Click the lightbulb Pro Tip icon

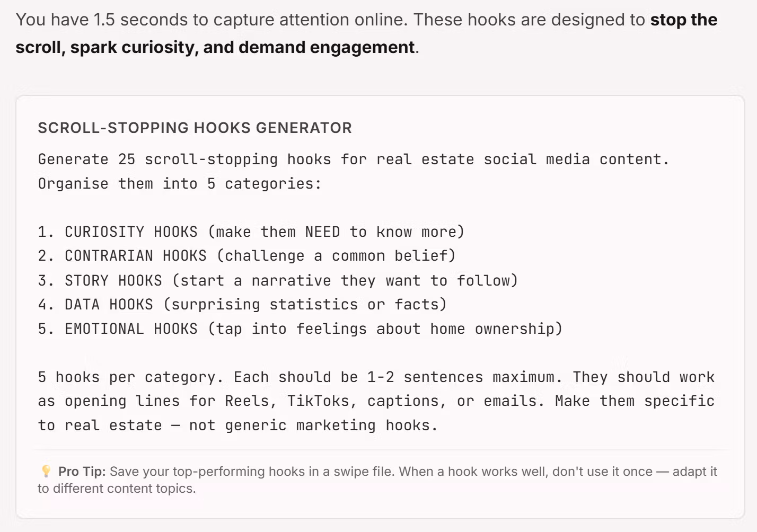pos(46,471)
